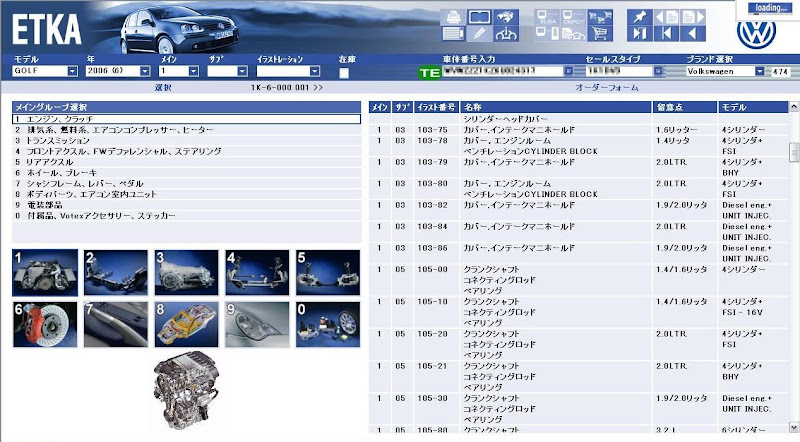The image size is (800, 442).
Task: Click thumbnail 9 headlight image
Action: click(x=257, y=325)
